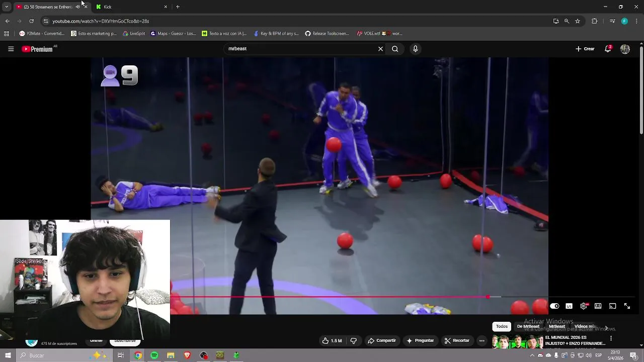Toggle the autoplay switch in player

(554, 306)
